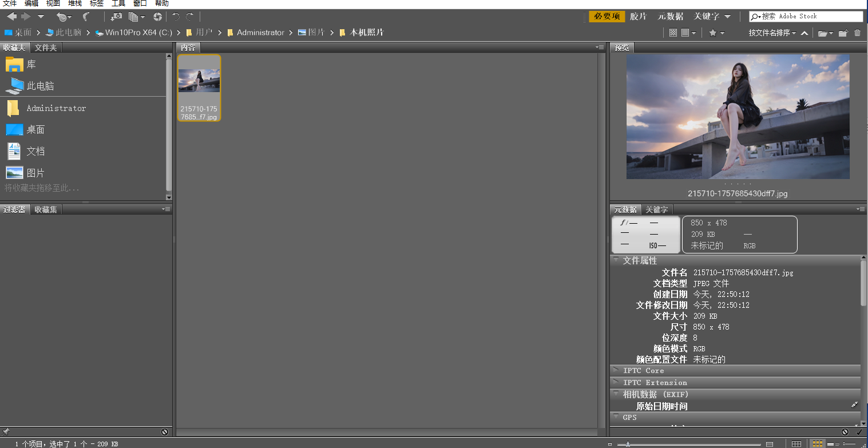Click the Refine (boomerang) toolbar icon
Viewport: 868px width, 448px height.
pos(85,17)
